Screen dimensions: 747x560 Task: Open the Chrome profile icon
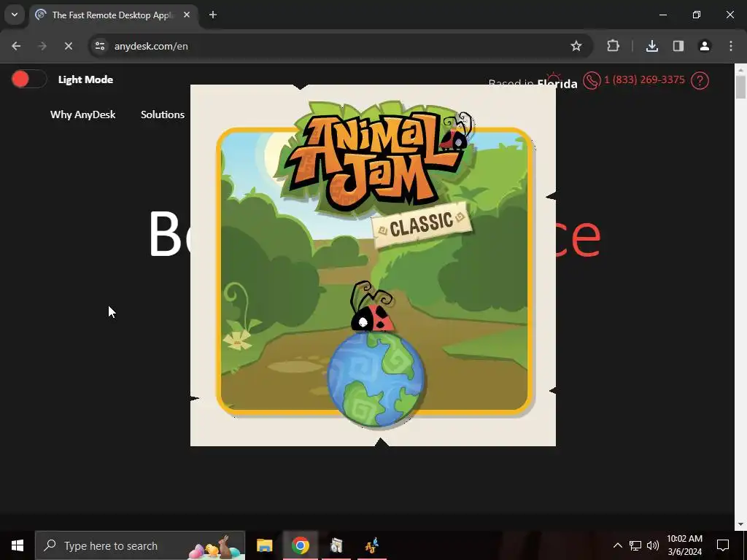click(x=705, y=46)
